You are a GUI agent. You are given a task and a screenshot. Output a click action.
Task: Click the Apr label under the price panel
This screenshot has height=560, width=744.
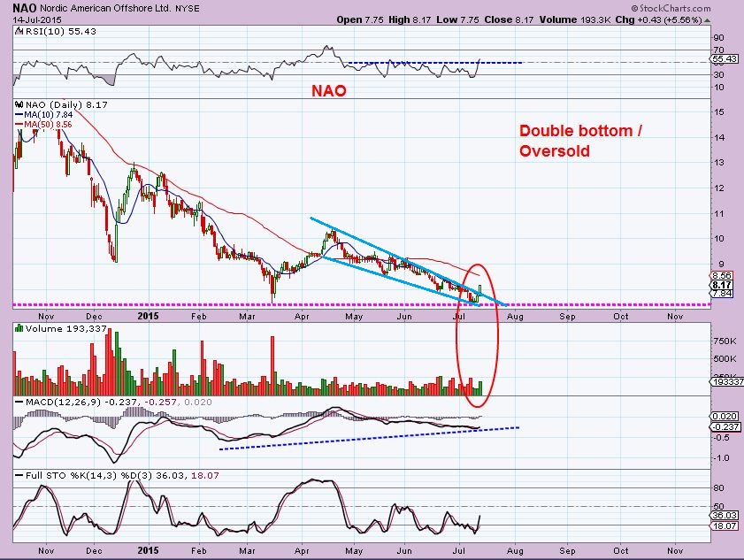[x=302, y=317]
